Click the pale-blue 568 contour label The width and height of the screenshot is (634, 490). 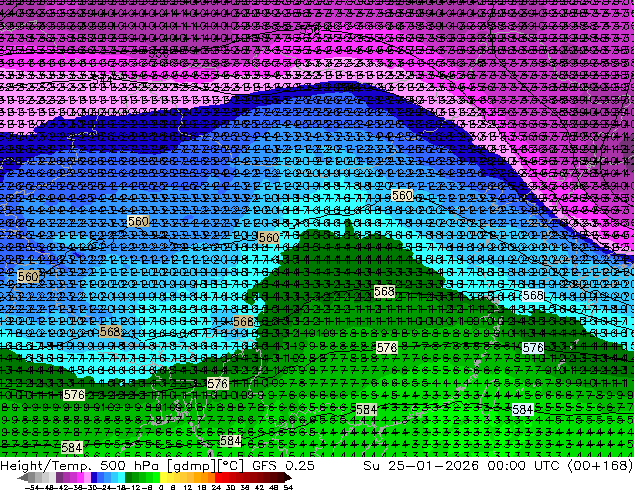[533, 296]
